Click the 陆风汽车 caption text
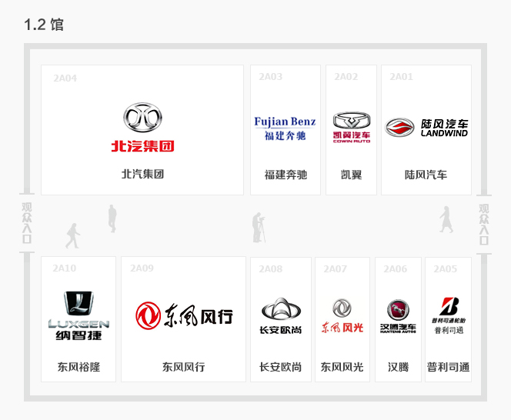The height and width of the screenshot is (420, 511). click(426, 175)
